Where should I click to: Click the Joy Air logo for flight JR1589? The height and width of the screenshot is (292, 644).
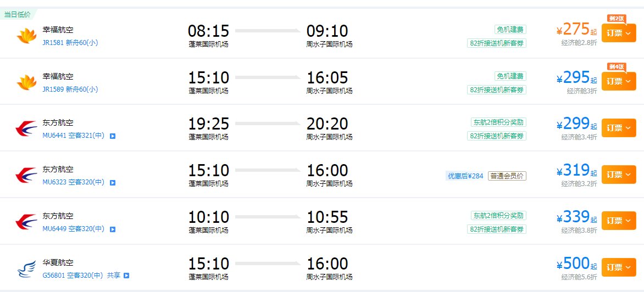26,82
